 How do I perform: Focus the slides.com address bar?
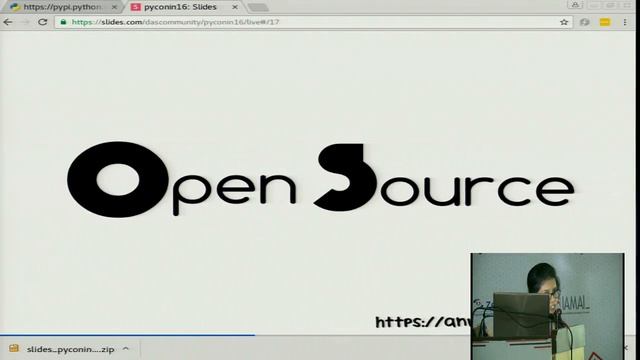313,22
